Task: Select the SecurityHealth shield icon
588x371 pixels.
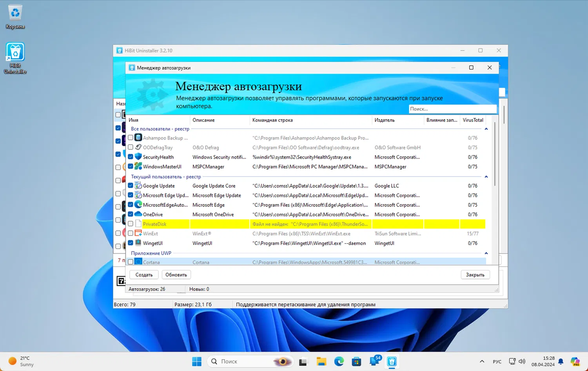Action: (138, 157)
